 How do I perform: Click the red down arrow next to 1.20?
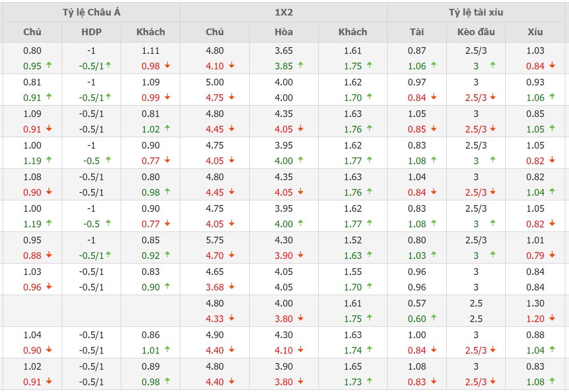552,318
